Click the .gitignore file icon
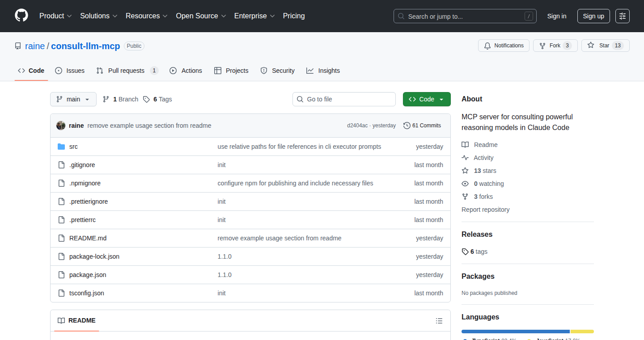Viewport: 644px width, 340px height. (x=61, y=165)
